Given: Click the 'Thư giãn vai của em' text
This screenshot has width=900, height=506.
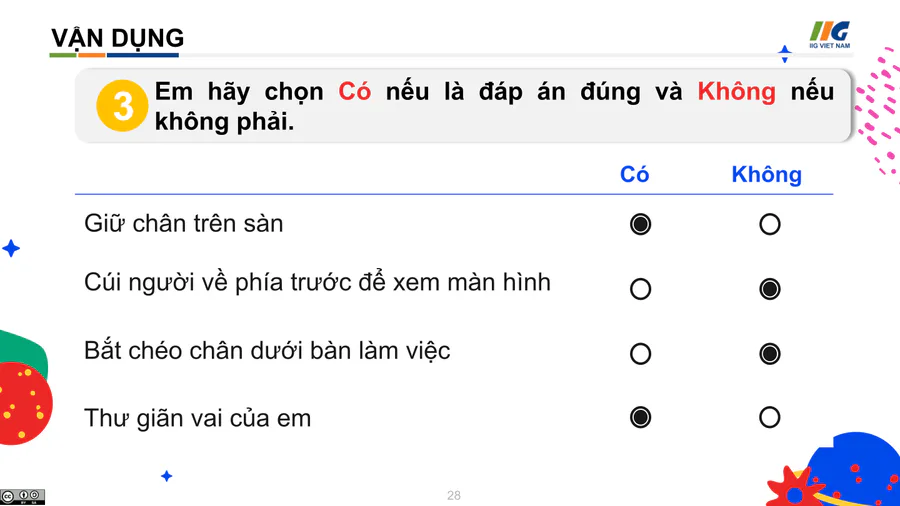Looking at the screenshot, I should (x=197, y=418).
